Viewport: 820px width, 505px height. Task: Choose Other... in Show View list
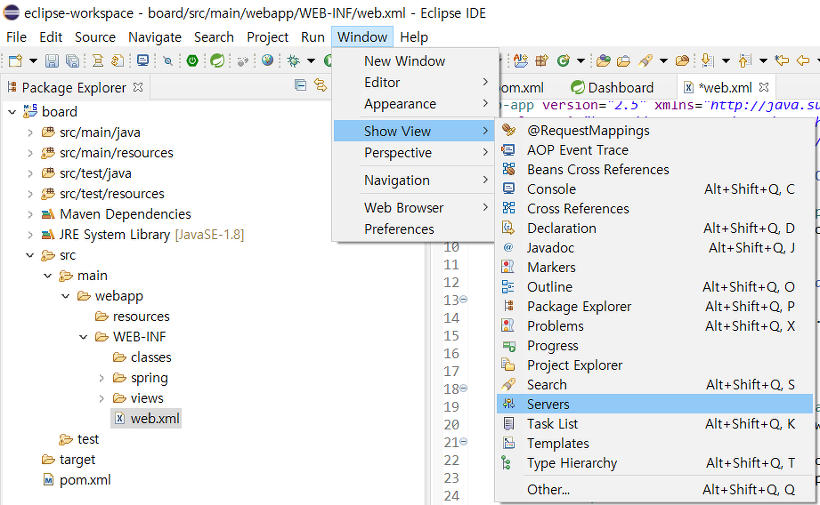click(x=655, y=489)
